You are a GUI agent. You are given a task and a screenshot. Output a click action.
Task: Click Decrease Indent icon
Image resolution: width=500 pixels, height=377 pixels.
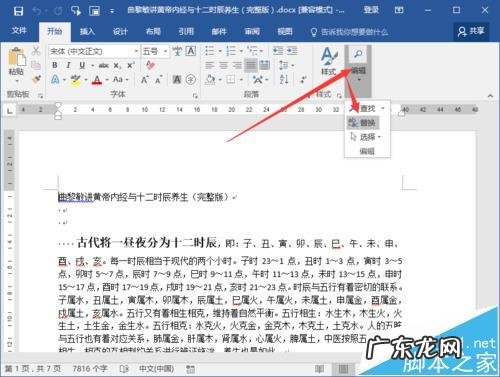(x=278, y=51)
